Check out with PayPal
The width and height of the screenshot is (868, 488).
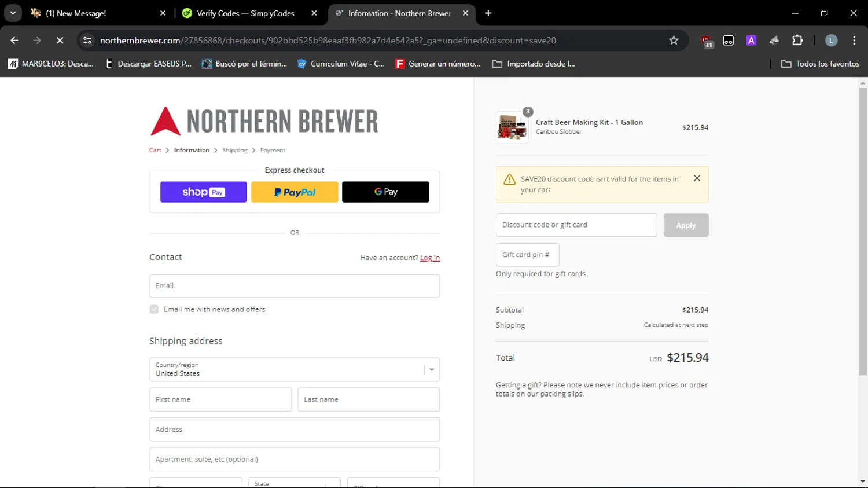pos(295,192)
